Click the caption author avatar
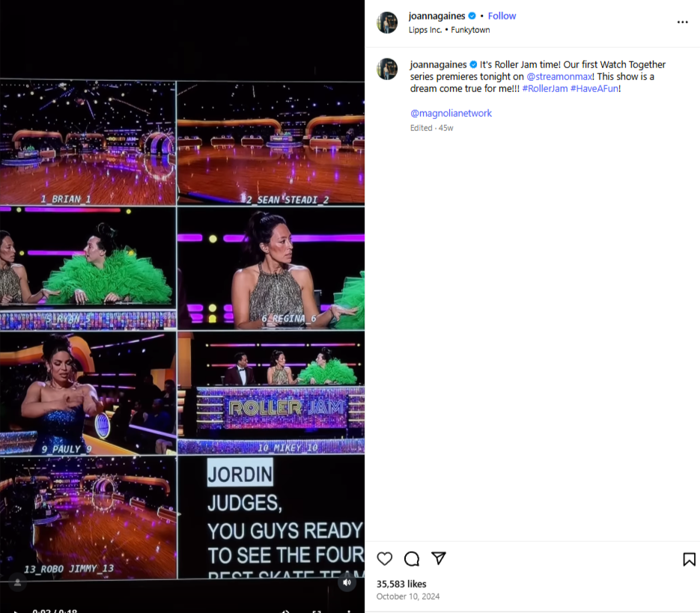The height and width of the screenshot is (613, 700). pyautogui.click(x=387, y=69)
